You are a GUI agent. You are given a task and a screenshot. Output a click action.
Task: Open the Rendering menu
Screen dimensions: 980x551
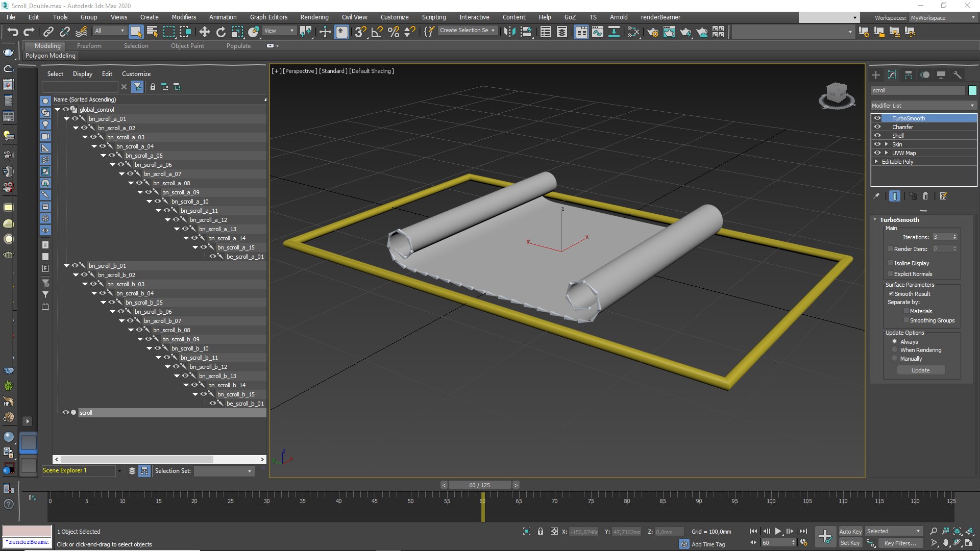click(x=314, y=17)
